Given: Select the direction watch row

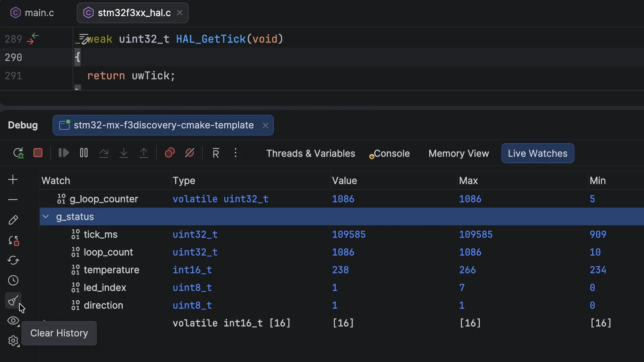Looking at the screenshot, I should point(342,305).
